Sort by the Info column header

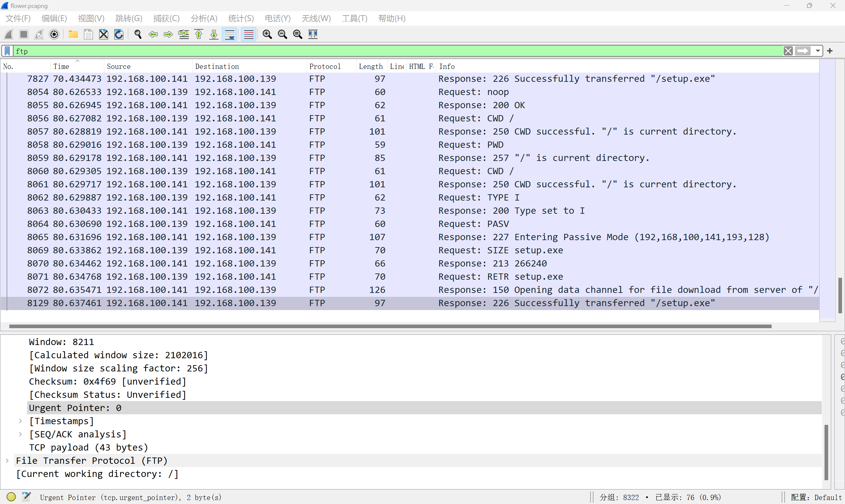628,67
